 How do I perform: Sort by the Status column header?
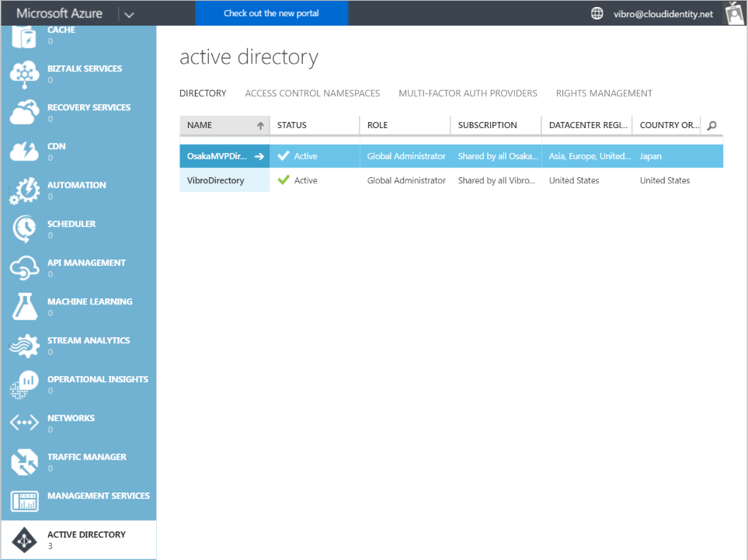292,125
